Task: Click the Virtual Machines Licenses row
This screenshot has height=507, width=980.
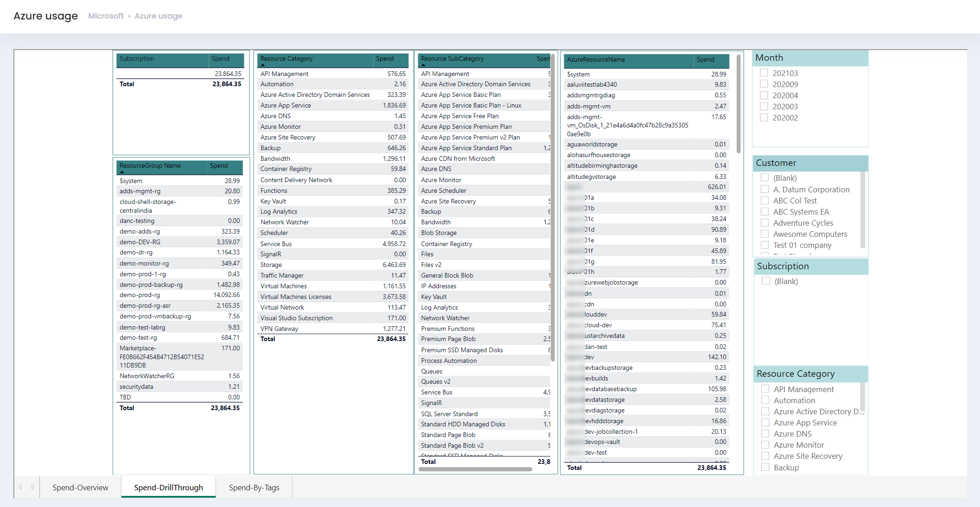Action: [x=333, y=297]
